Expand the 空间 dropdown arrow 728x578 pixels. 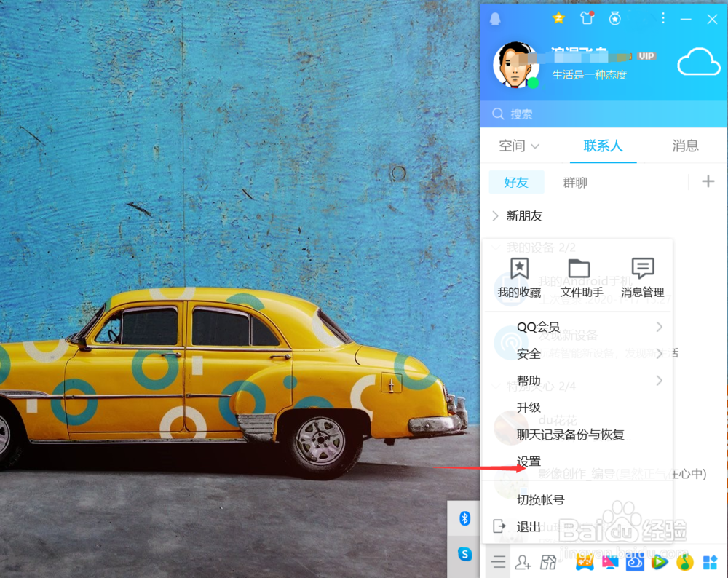pyautogui.click(x=535, y=146)
